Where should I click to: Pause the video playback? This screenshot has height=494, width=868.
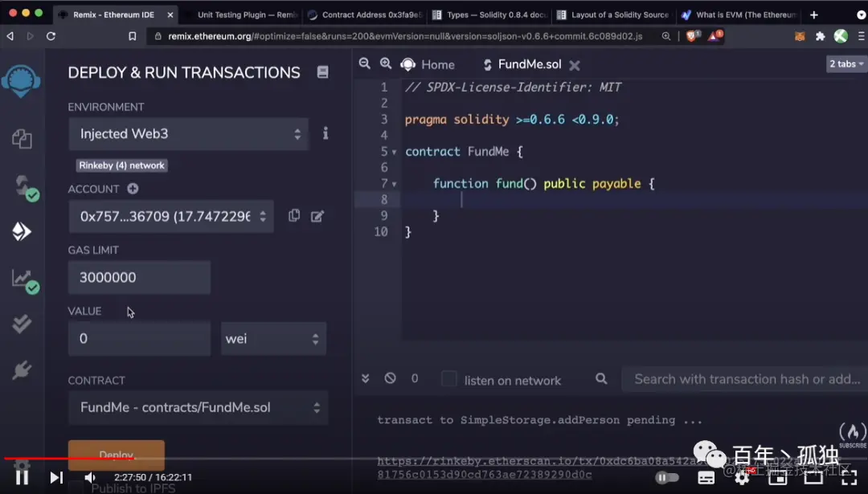23,477
